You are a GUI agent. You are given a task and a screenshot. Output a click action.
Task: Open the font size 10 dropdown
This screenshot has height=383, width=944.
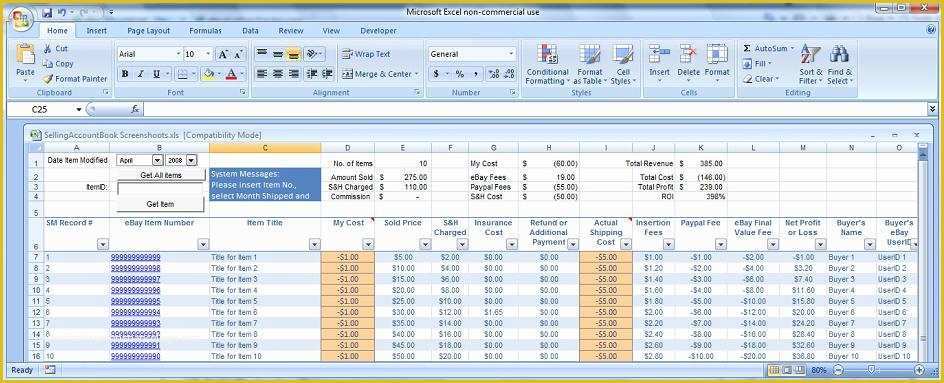[208, 54]
